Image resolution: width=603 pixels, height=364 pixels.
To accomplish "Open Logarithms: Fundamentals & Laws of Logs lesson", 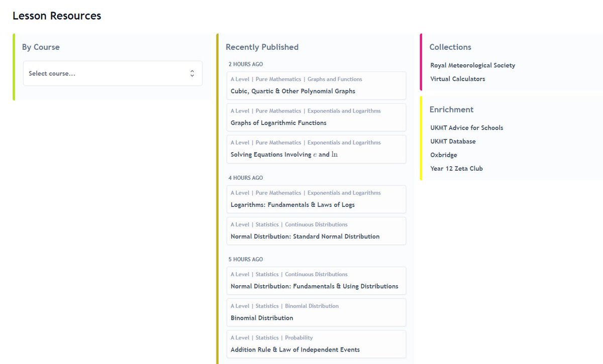I will 316,199.
